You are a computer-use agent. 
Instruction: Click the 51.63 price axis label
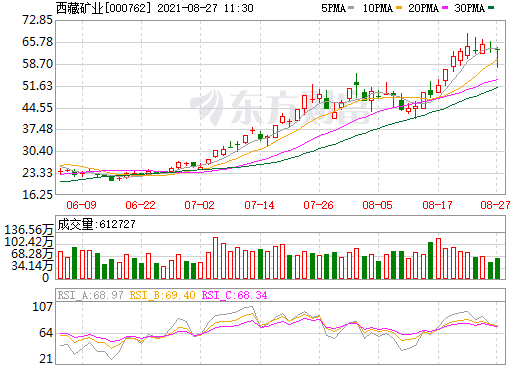pos(37,86)
